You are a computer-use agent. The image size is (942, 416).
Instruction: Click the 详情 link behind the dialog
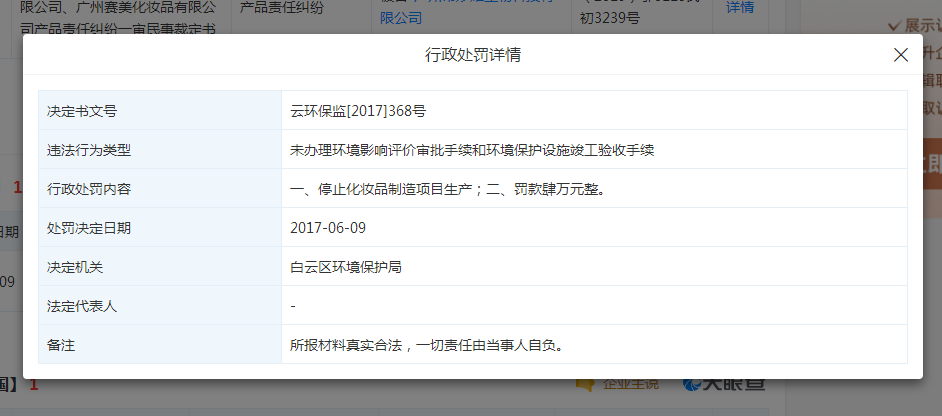click(738, 6)
